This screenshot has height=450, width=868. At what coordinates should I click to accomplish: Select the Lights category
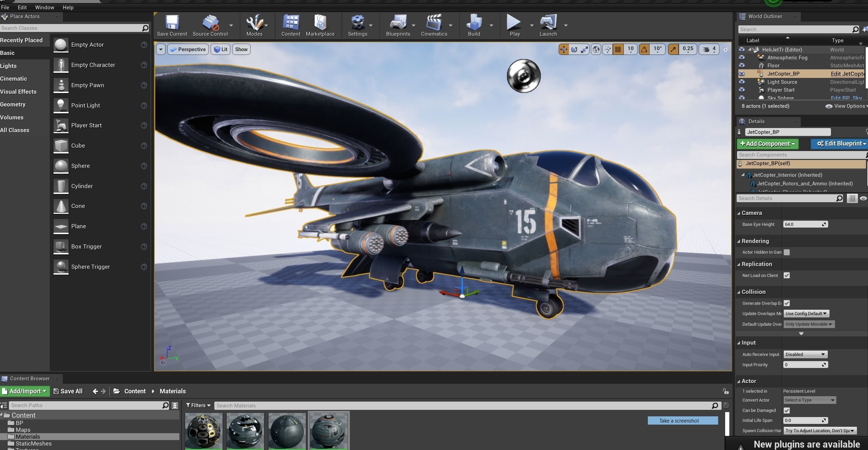pyautogui.click(x=9, y=66)
